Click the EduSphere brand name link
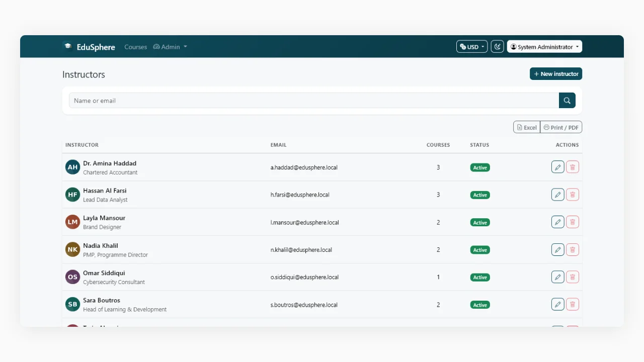This screenshot has width=644, height=362. point(96,47)
